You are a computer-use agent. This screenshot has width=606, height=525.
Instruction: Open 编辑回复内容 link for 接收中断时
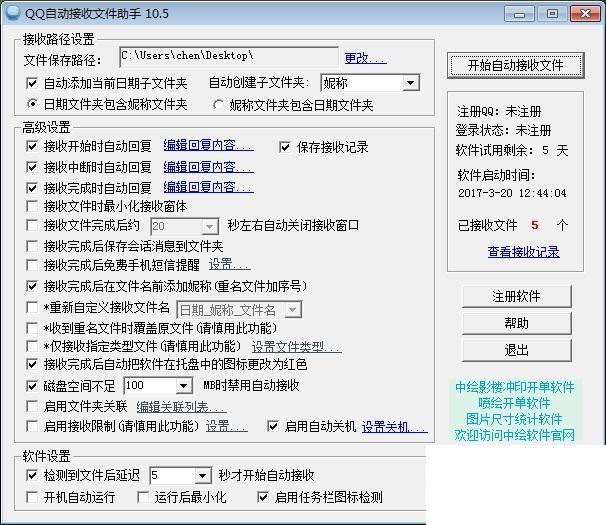click(208, 167)
